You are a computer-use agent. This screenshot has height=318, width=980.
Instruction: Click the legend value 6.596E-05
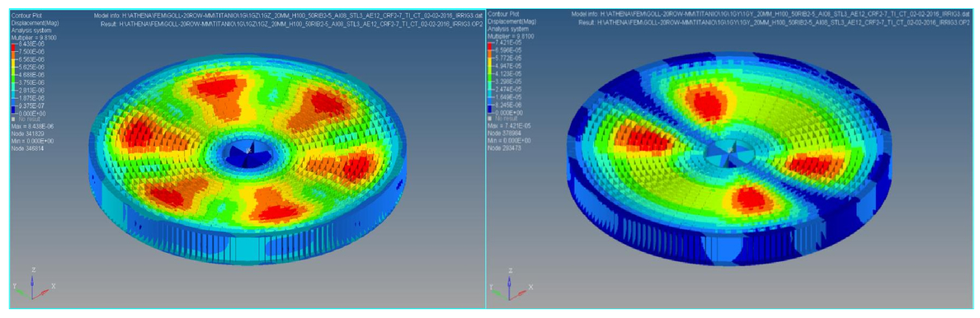click(509, 49)
